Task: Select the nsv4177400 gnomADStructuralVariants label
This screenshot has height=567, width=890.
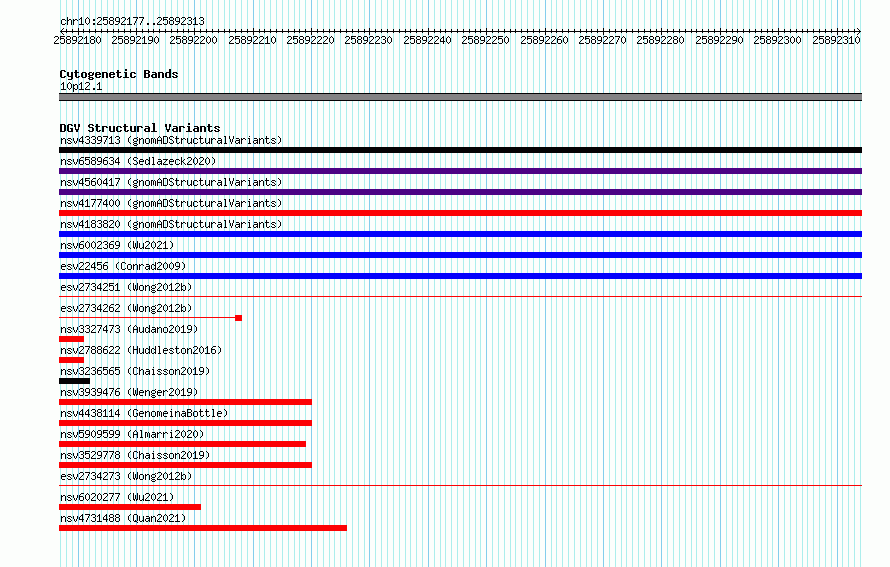Action: pos(171,203)
